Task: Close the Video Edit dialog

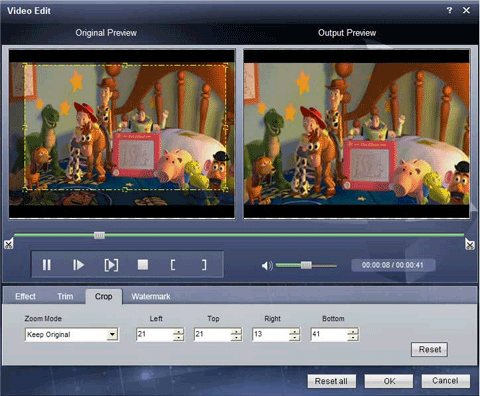Action: tap(466, 10)
